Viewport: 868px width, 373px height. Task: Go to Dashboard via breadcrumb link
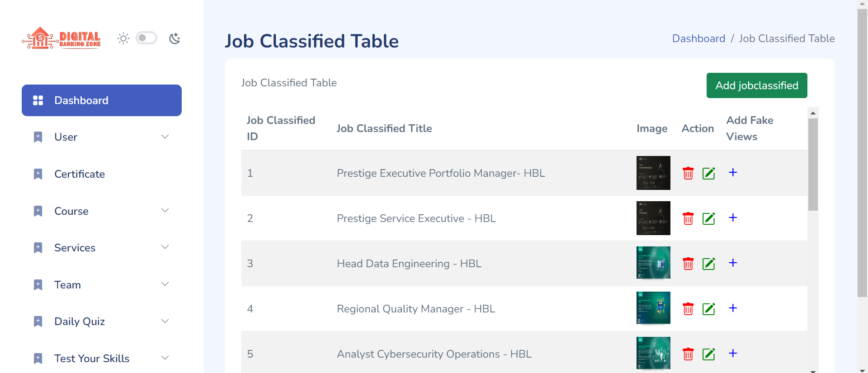point(698,38)
